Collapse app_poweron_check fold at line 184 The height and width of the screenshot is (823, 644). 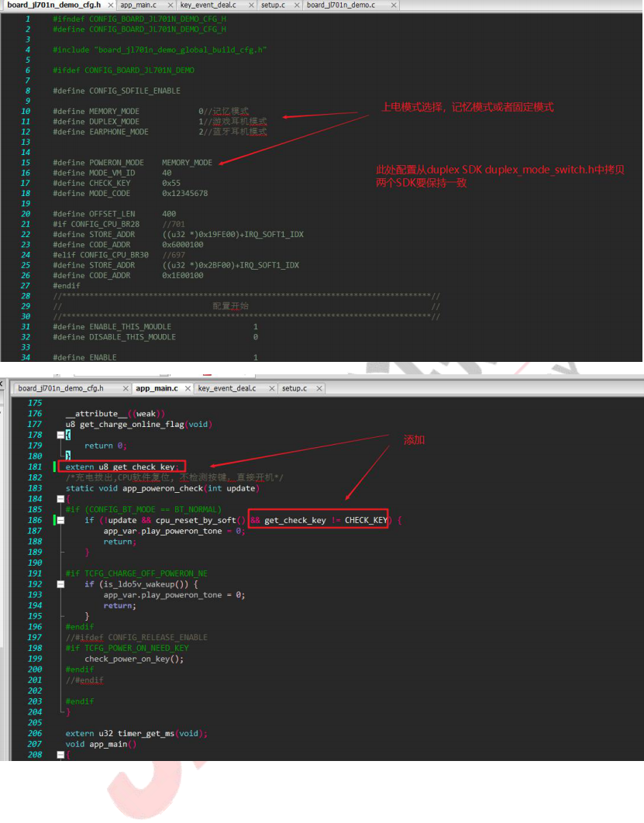[x=60, y=498]
